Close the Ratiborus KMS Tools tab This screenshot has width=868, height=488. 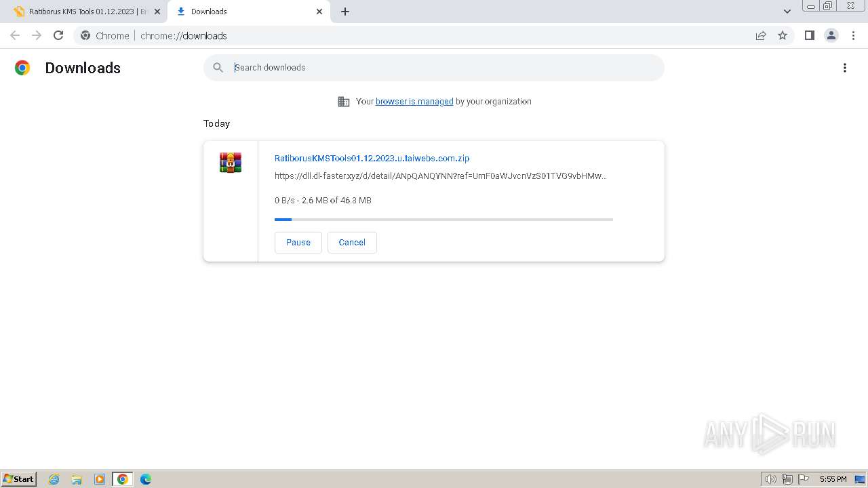(157, 12)
